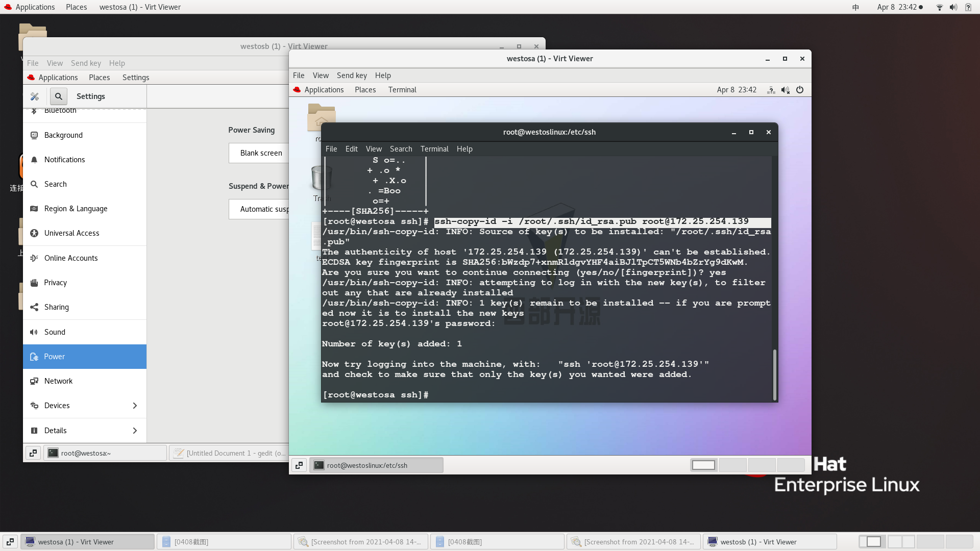
Task: Click first workspace switcher in westosa guest
Action: 703,465
